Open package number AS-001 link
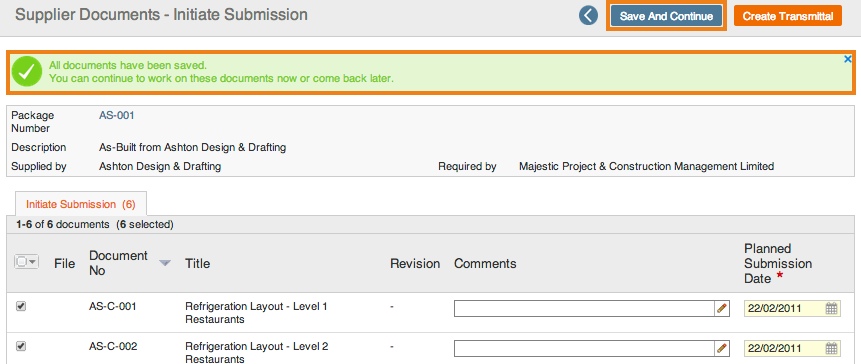This screenshot has width=861, height=364. point(116,115)
